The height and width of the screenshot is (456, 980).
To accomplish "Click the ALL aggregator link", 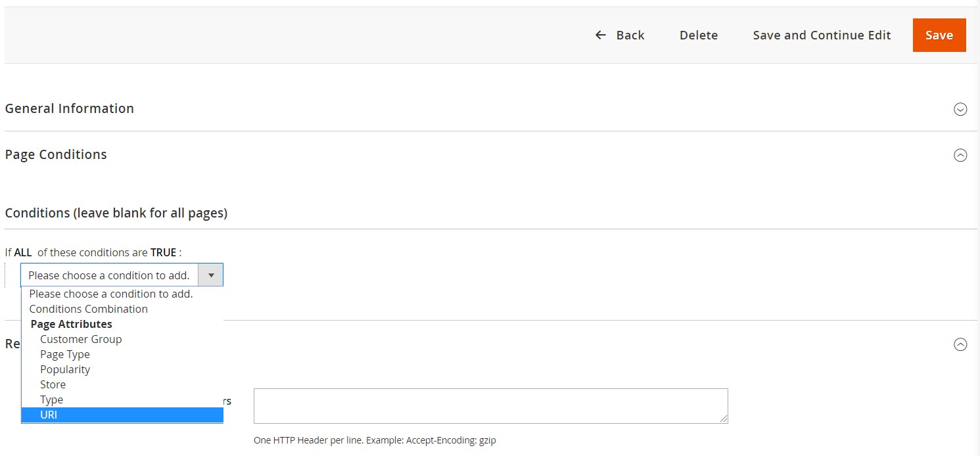I will click(23, 252).
